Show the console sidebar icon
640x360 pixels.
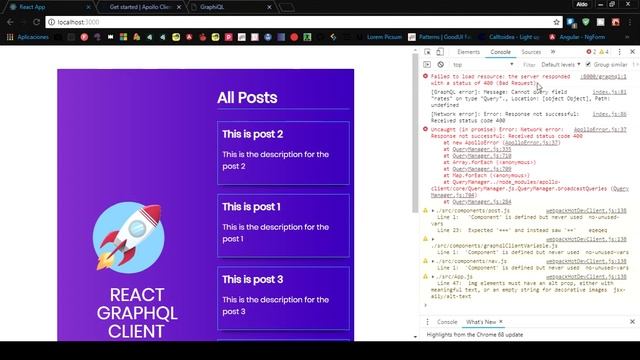427,64
